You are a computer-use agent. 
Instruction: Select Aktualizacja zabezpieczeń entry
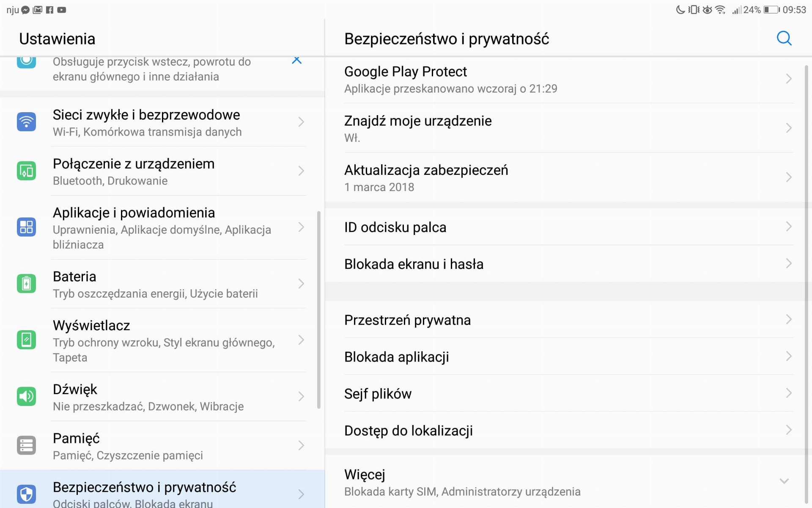[568, 177]
